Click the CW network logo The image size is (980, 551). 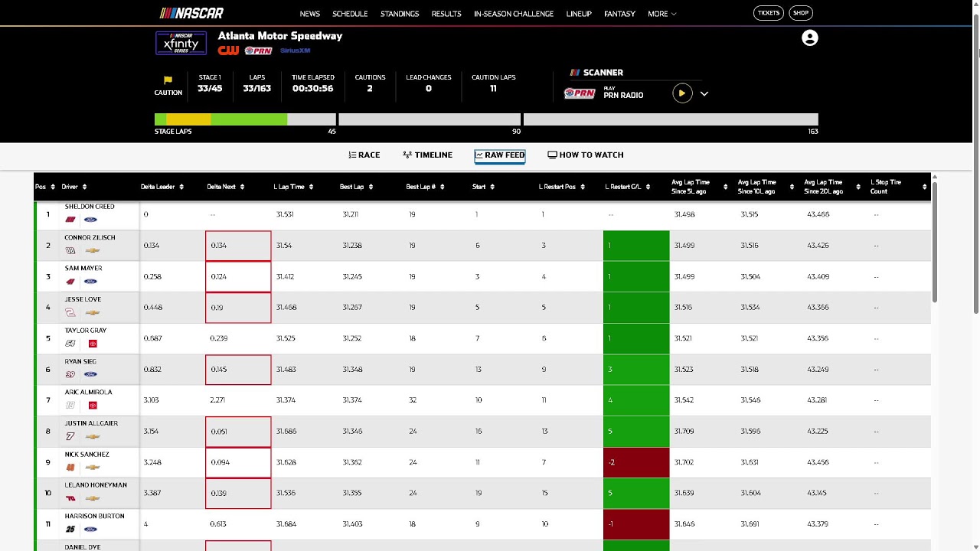pos(228,51)
